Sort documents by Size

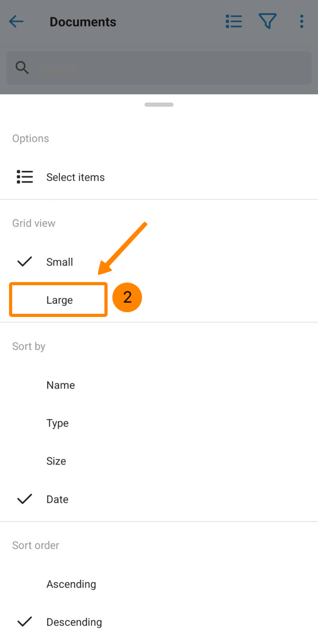click(56, 461)
